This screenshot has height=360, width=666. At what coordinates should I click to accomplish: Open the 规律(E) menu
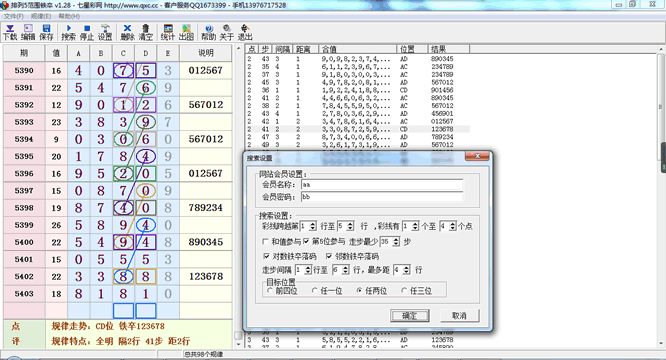coord(41,16)
